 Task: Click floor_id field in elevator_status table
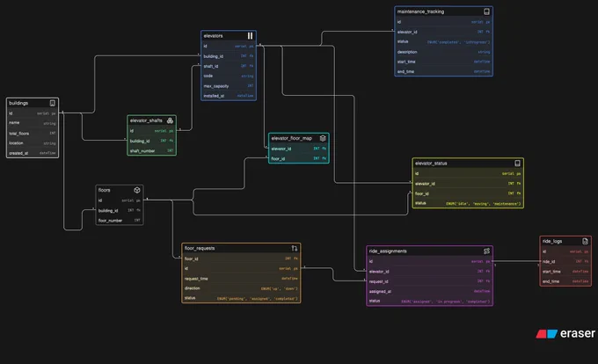tap(468, 193)
